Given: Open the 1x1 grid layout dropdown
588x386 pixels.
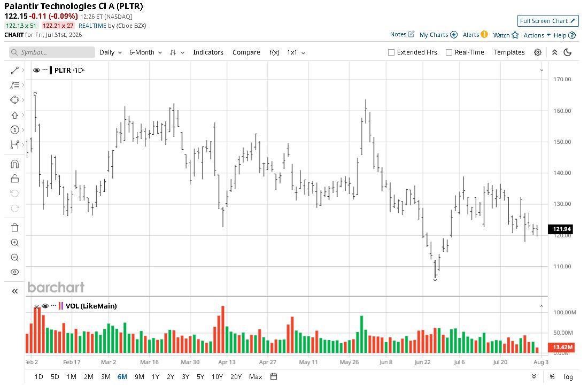Looking at the screenshot, I should pyautogui.click(x=296, y=52).
